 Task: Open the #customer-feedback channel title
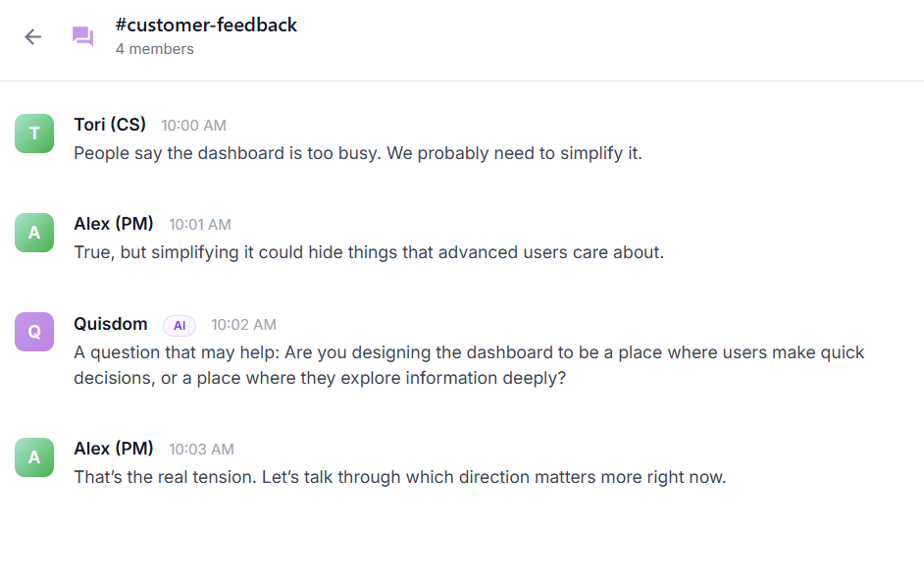coord(206,25)
